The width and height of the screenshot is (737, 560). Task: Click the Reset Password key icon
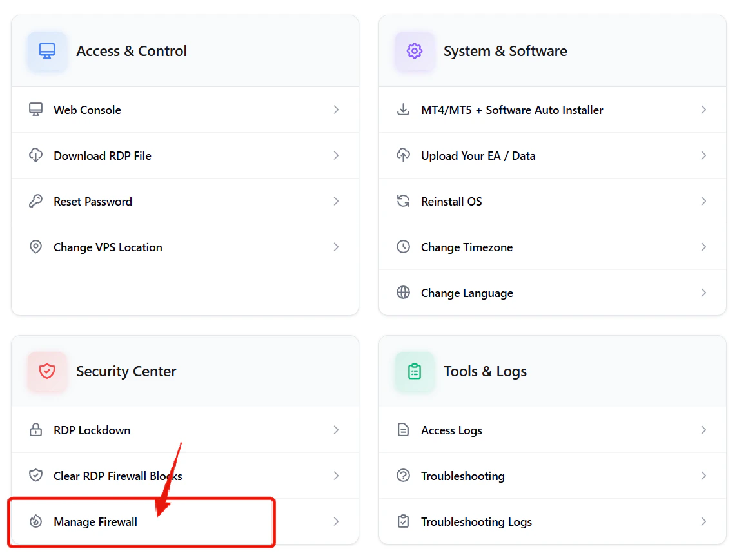[35, 201]
